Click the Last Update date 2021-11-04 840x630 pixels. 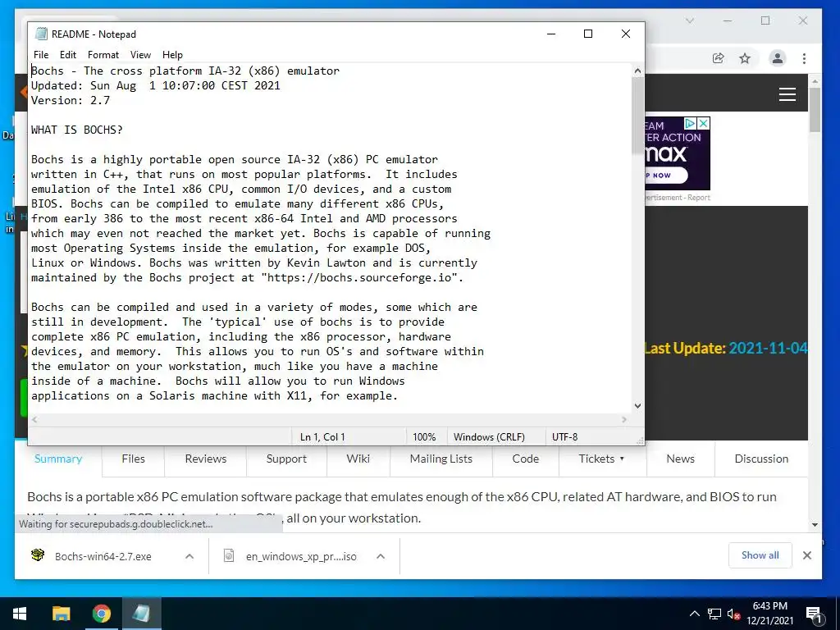click(768, 348)
